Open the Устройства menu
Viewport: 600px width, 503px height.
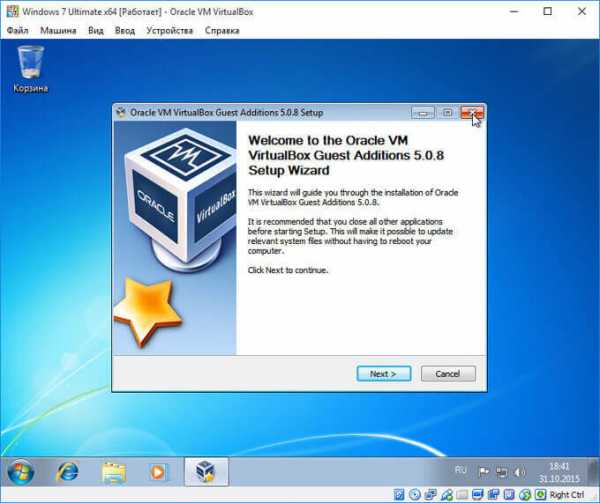(x=168, y=30)
